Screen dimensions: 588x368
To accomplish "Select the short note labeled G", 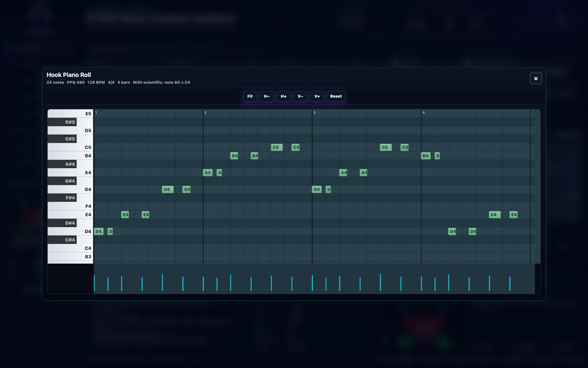I will click(x=328, y=189).
